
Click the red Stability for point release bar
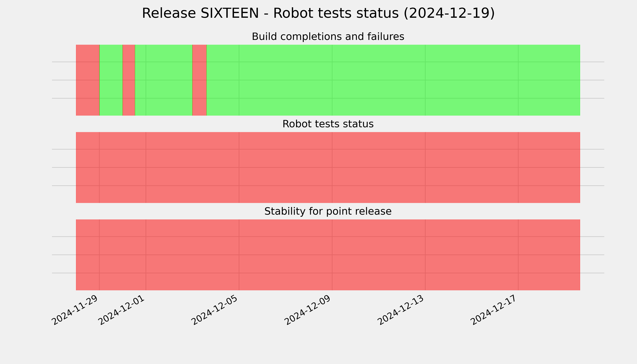point(328,255)
